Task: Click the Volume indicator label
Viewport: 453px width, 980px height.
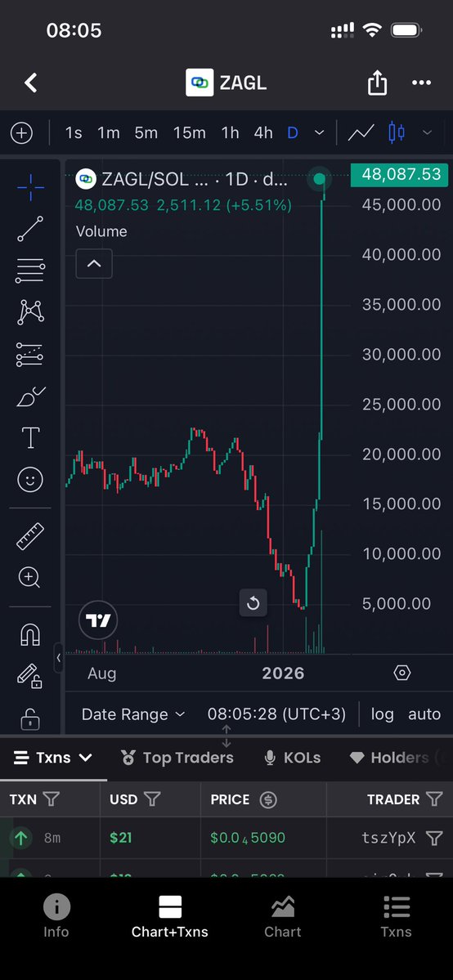Action: click(x=101, y=231)
